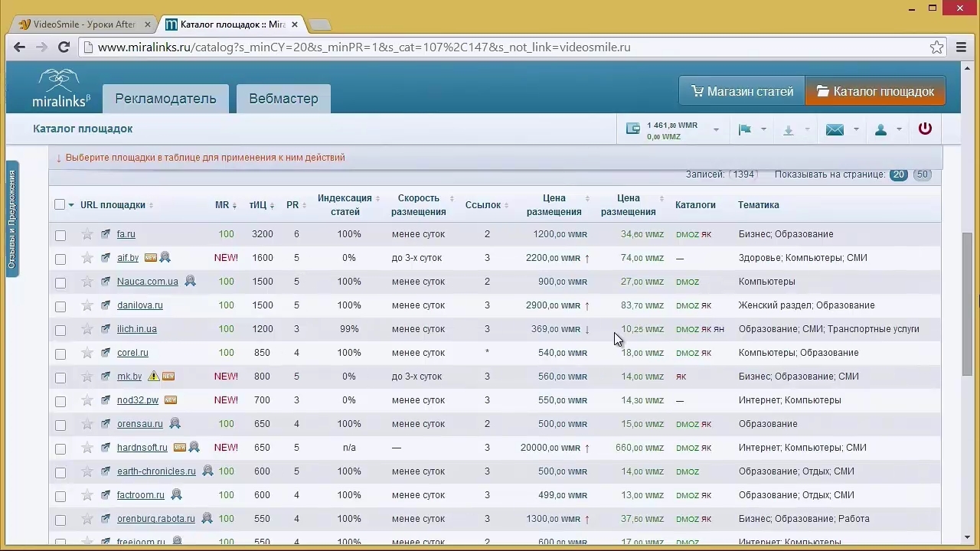
Task: Sort by URL площадки column
Action: [x=116, y=205]
